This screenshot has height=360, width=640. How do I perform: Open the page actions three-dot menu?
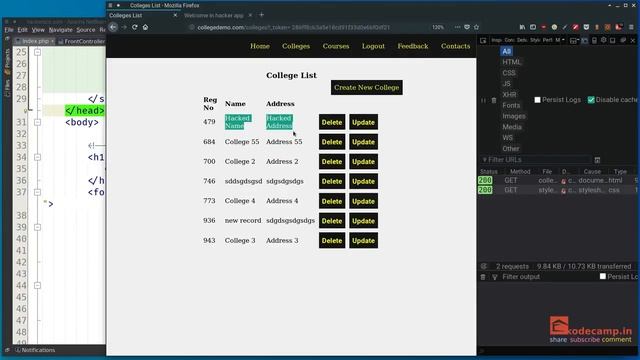coord(457,27)
